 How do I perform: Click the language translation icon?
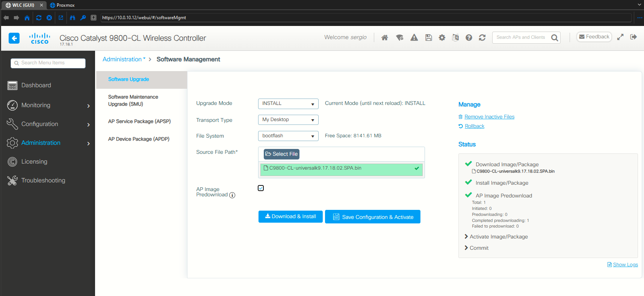click(455, 38)
